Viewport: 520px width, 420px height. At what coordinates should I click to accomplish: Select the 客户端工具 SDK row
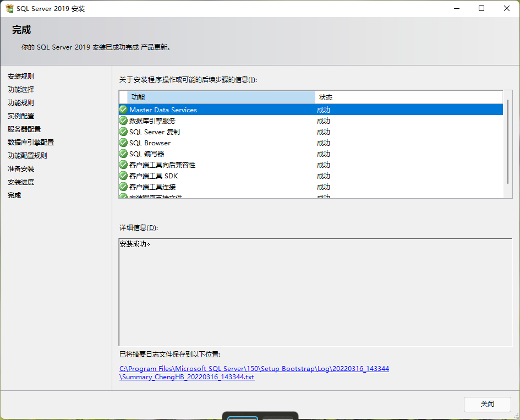click(311, 176)
